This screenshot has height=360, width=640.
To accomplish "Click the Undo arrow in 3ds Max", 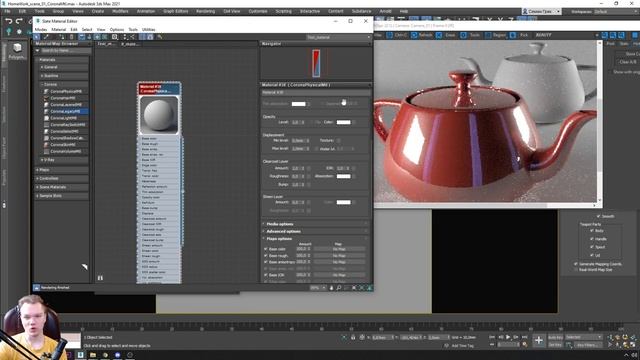I will pos(9,21).
